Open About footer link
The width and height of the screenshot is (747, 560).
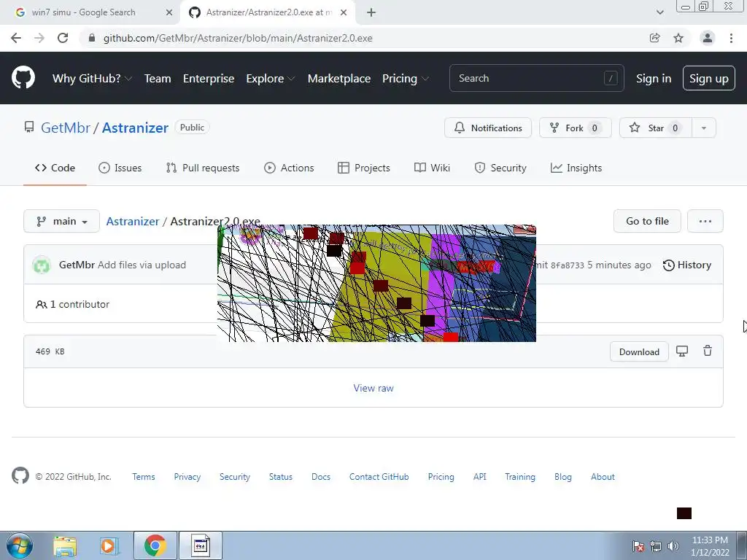603,476
